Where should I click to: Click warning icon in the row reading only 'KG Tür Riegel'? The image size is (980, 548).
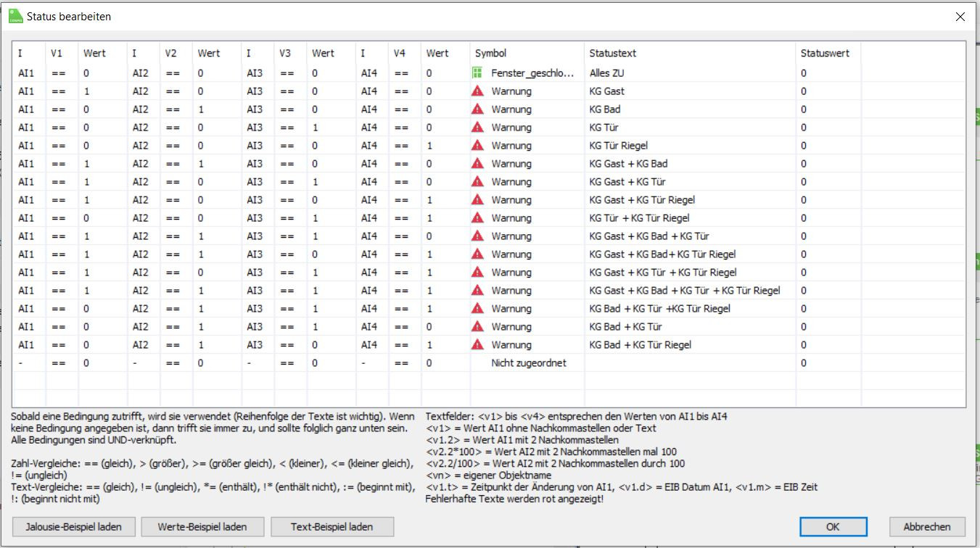[x=477, y=146]
